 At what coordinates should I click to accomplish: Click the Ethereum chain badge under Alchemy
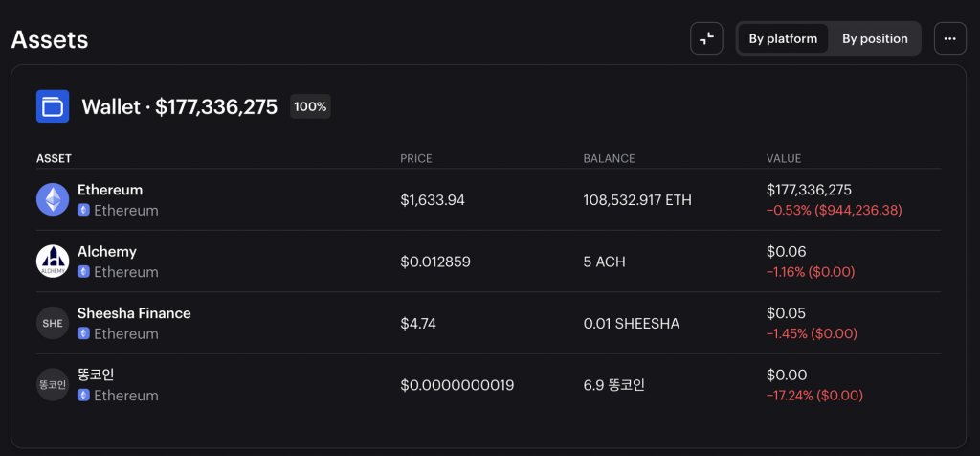(83, 272)
